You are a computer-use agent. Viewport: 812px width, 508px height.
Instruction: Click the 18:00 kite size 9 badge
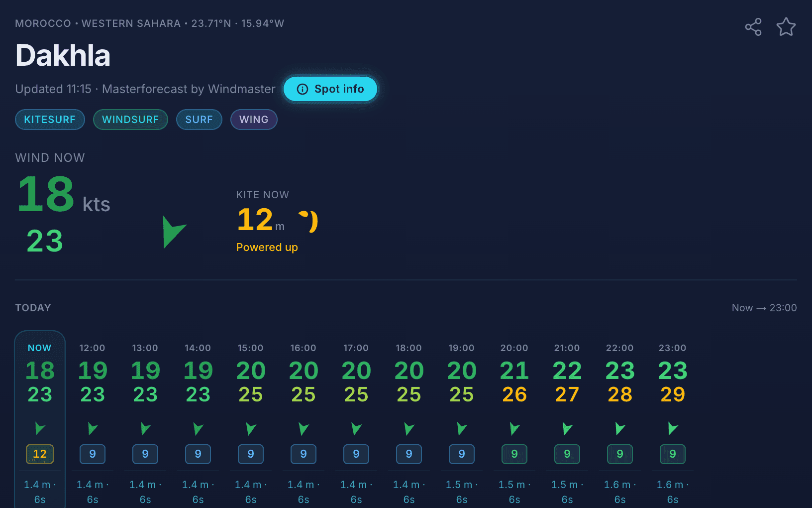pyautogui.click(x=409, y=454)
